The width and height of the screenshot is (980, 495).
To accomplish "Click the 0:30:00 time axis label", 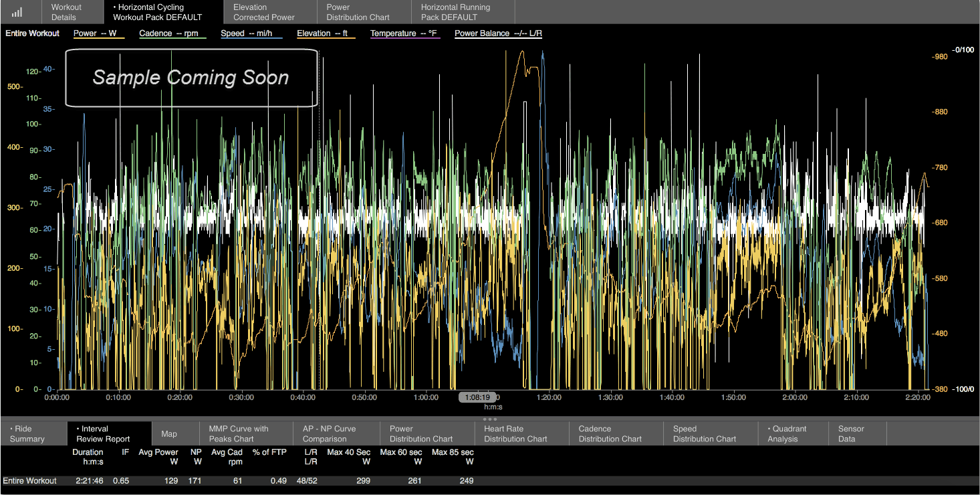I will [x=241, y=397].
